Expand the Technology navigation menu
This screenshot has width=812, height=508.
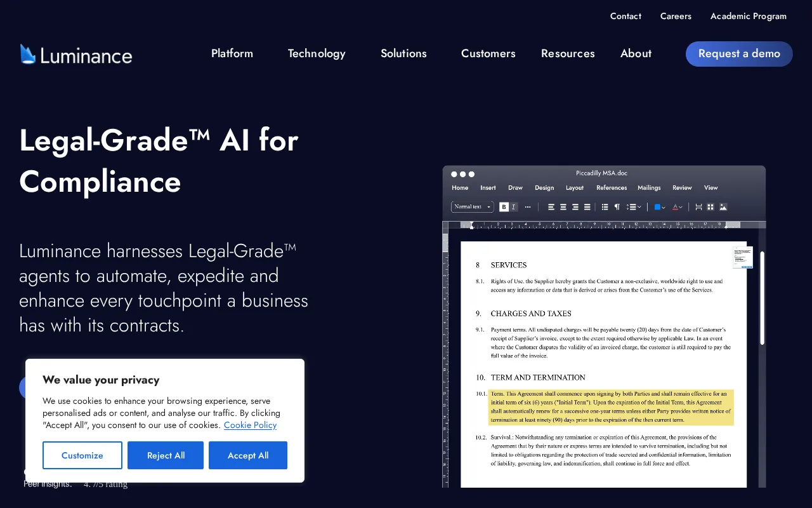click(317, 53)
